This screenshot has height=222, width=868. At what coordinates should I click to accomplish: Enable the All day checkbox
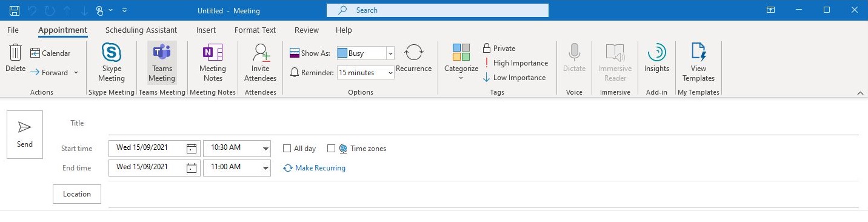287,148
